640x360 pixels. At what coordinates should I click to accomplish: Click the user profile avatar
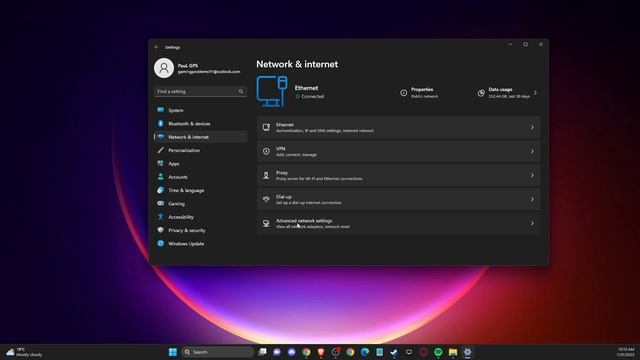[164, 68]
